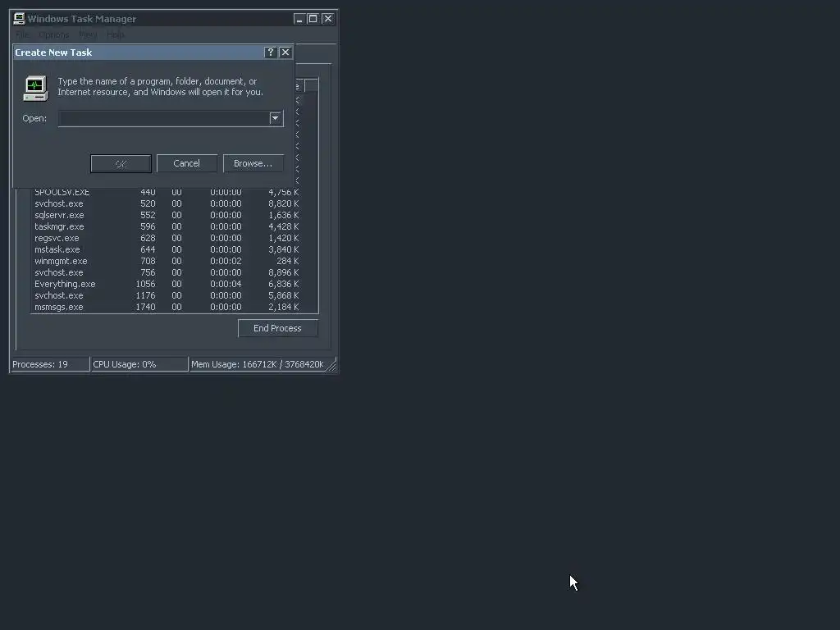Screen dimensions: 840x630
Task: Click the memory usage value 8,820 K
Action: pyautogui.click(x=283, y=203)
